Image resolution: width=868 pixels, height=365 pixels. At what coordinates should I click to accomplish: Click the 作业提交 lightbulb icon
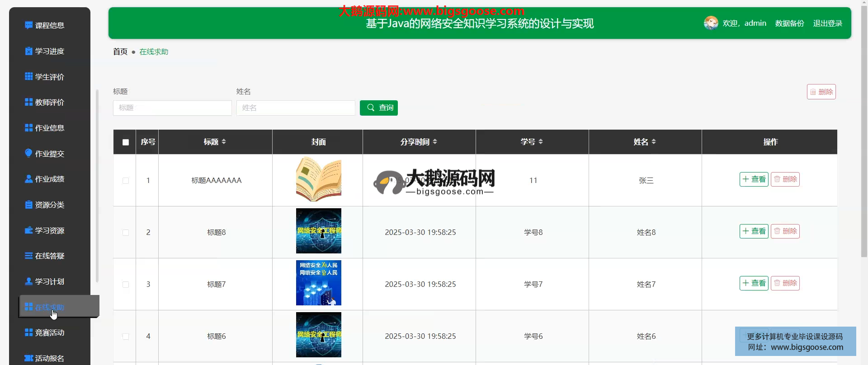[x=28, y=153]
